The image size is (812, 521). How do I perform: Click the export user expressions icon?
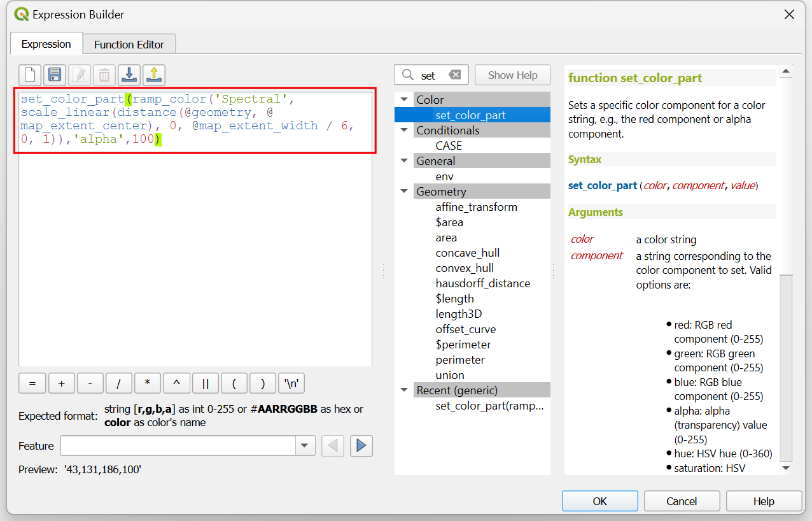pos(154,75)
